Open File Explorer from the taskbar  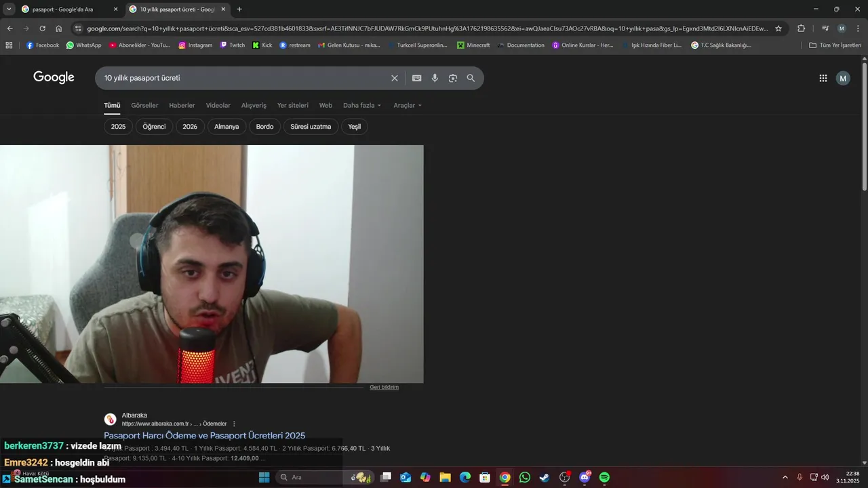[445, 477]
